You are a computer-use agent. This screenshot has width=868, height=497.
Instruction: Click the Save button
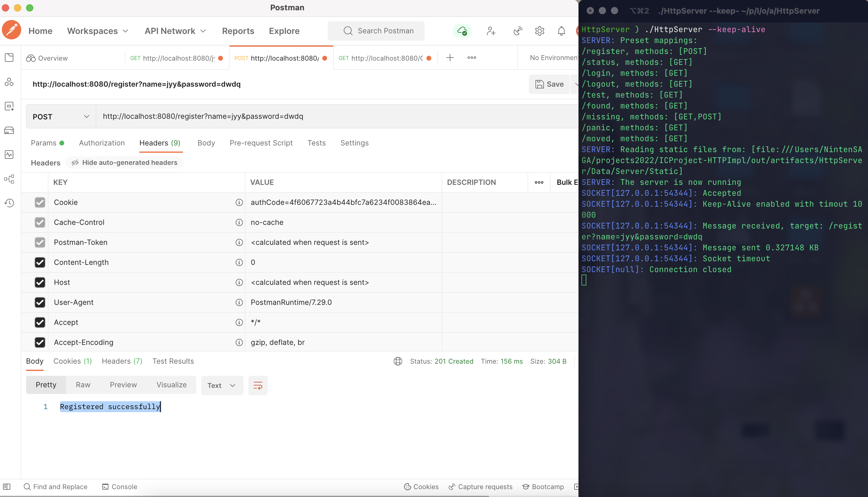[549, 84]
